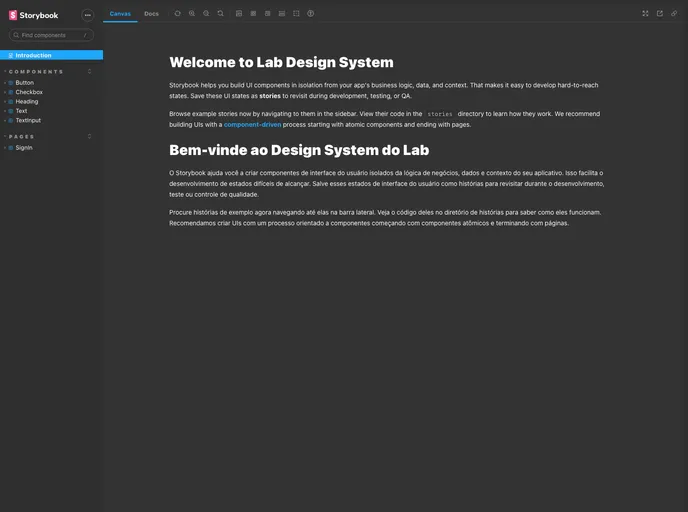Screen dimensions: 688x512
Task: Follow the component-driven link
Action: point(252,125)
